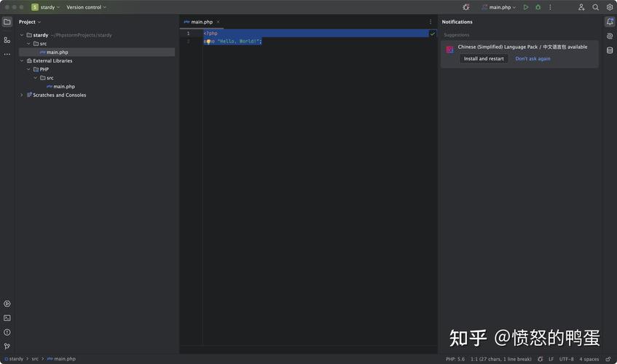Click Don't ask again link
617x364 pixels.
click(x=532, y=58)
